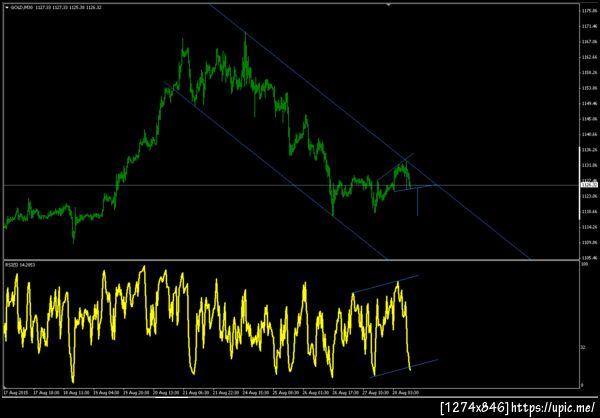600x418 pixels.
Task: Click the '21 Aug 06:00' time axis label
Action: point(196,393)
